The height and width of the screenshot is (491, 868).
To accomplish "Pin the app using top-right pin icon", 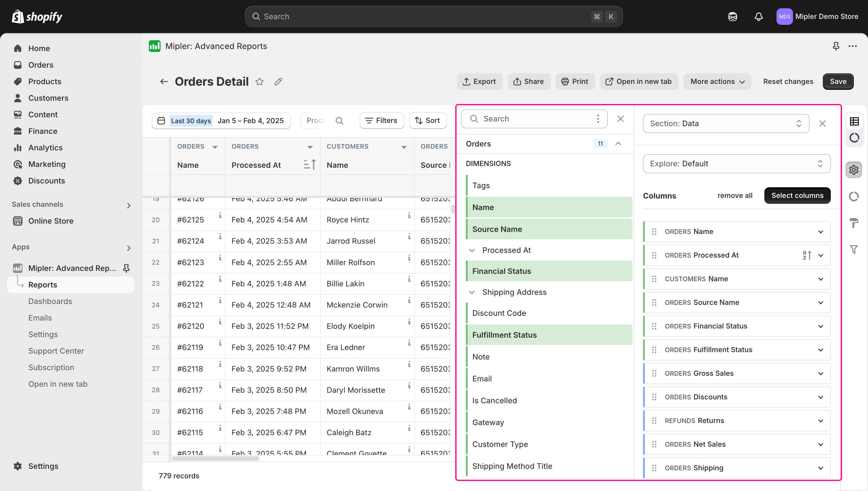I will [836, 46].
